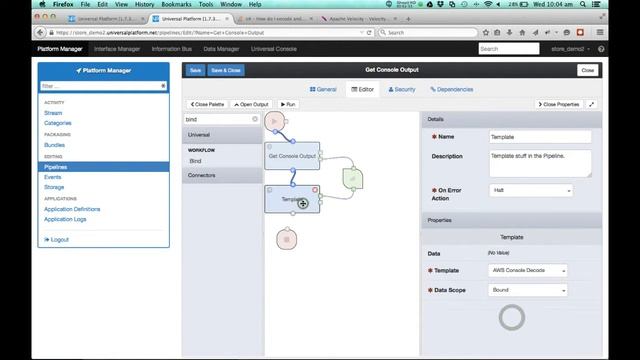The height and width of the screenshot is (360, 640).
Task: Click the pipeline start node circle
Action: click(274, 121)
